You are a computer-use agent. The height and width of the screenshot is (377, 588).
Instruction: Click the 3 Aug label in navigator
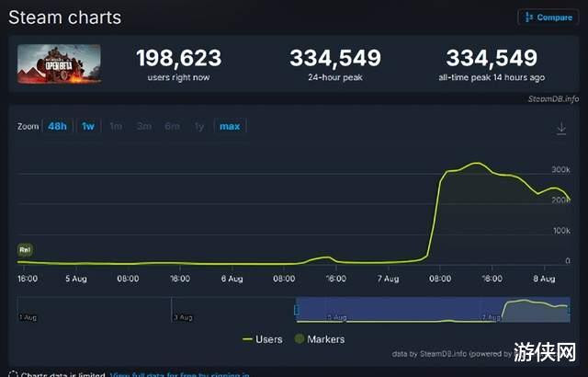(x=183, y=318)
